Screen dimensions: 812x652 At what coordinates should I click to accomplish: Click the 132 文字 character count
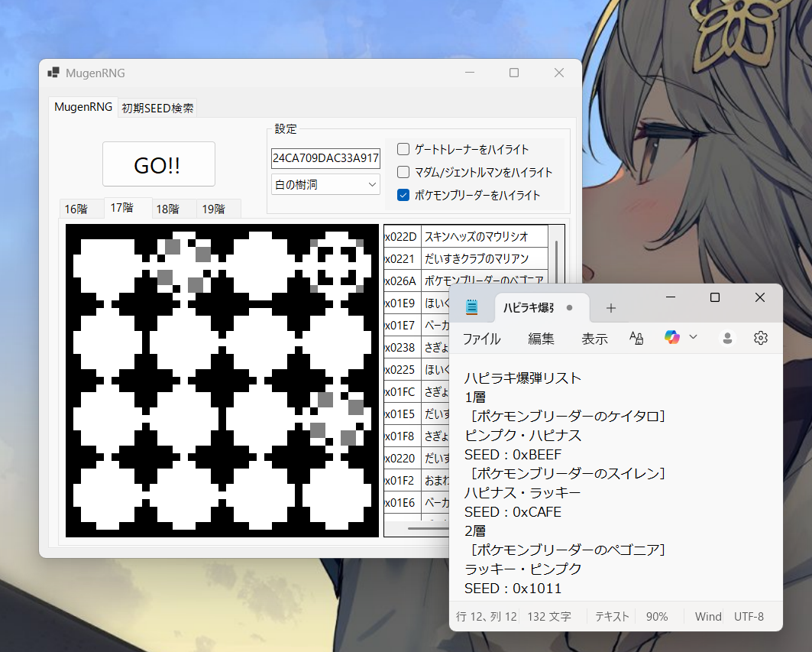coord(549,617)
